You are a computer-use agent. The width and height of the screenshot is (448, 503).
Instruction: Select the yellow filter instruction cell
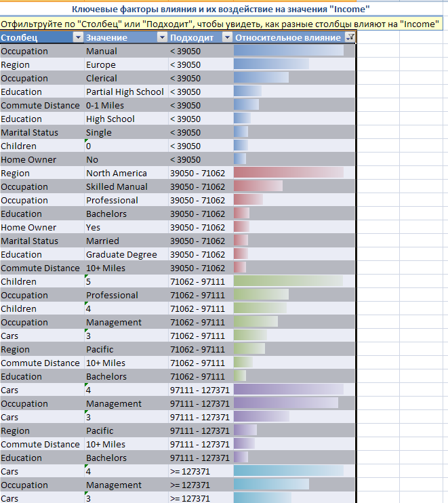pyautogui.click(x=221, y=24)
